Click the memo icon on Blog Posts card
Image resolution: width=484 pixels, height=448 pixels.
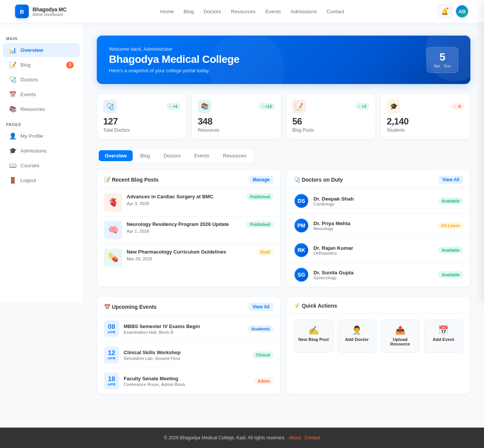click(x=299, y=106)
